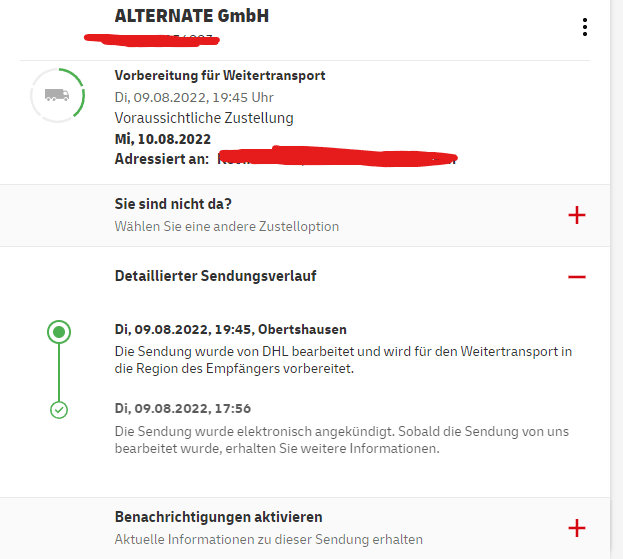The width and height of the screenshot is (623, 559).
Task: Expand 'Sie sind nicht da?' with plus icon
Action: pos(577,215)
